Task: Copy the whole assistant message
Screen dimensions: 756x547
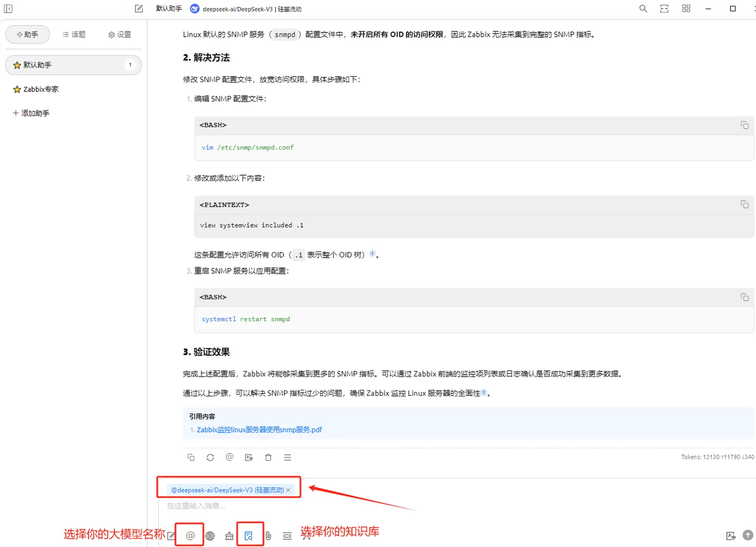Action: click(191, 457)
